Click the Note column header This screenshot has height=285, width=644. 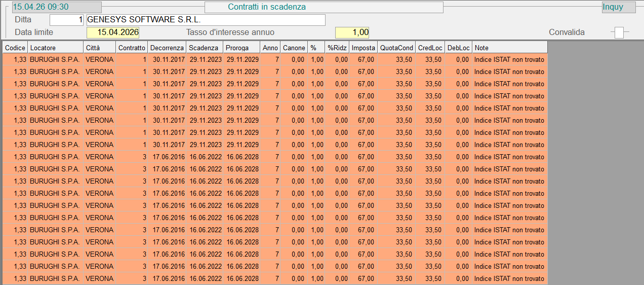point(510,48)
